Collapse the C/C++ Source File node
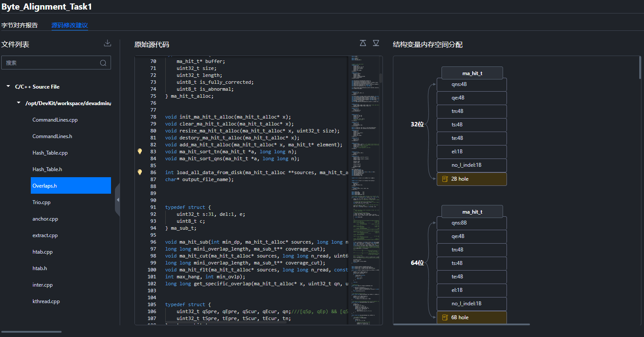644x337 pixels. pos(8,86)
